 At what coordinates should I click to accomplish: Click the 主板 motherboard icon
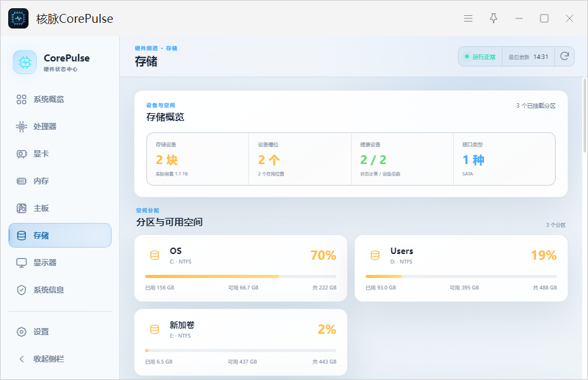pyautogui.click(x=22, y=208)
